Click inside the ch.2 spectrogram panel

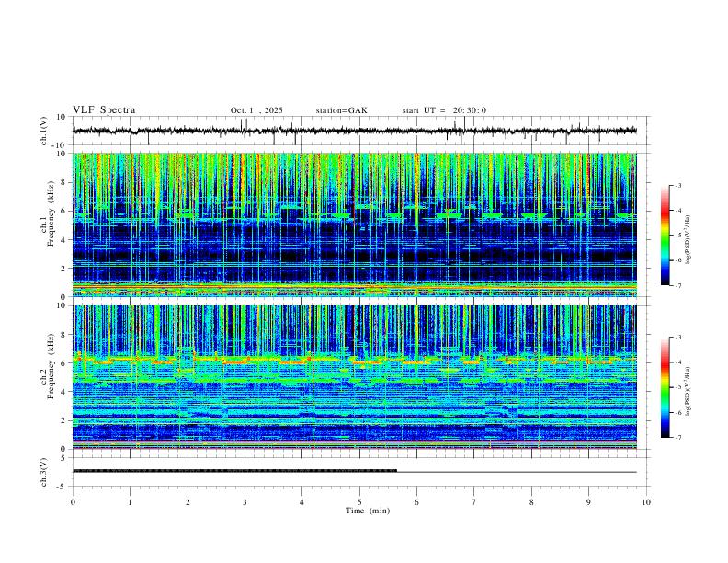pos(354,377)
